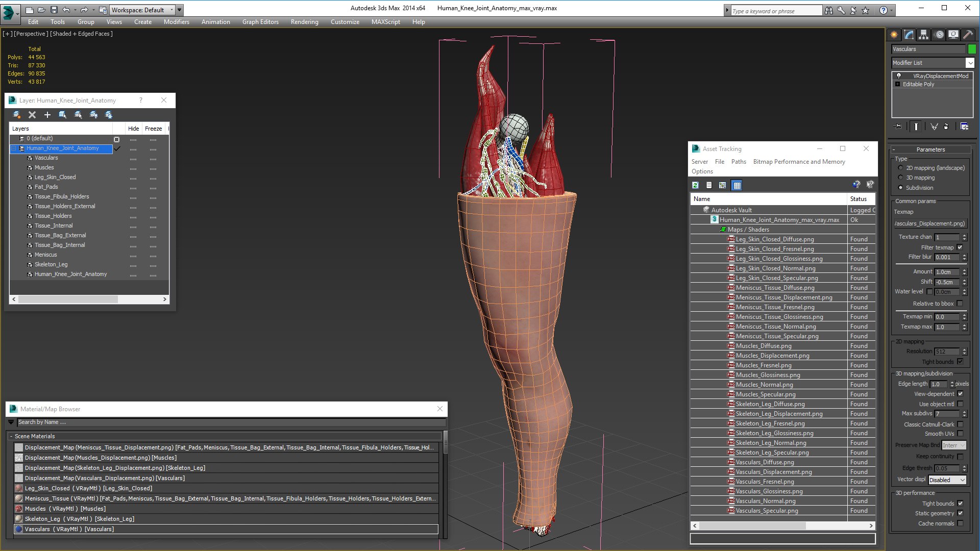Toggle View-dependent checkbox
This screenshot has width=980, height=551.
coord(960,394)
